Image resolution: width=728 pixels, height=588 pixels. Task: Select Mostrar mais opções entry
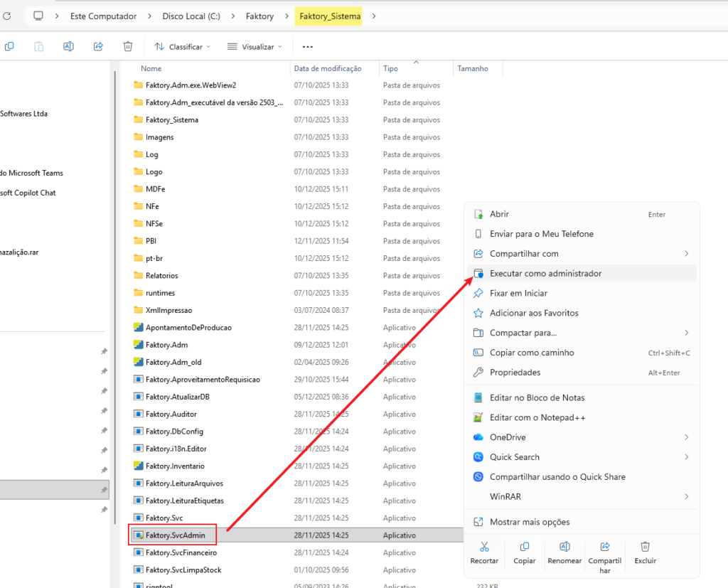[x=530, y=522]
